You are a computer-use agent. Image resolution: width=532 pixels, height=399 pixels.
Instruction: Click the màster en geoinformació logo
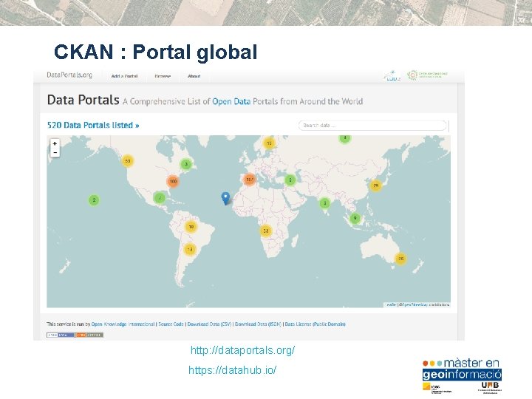(462, 370)
